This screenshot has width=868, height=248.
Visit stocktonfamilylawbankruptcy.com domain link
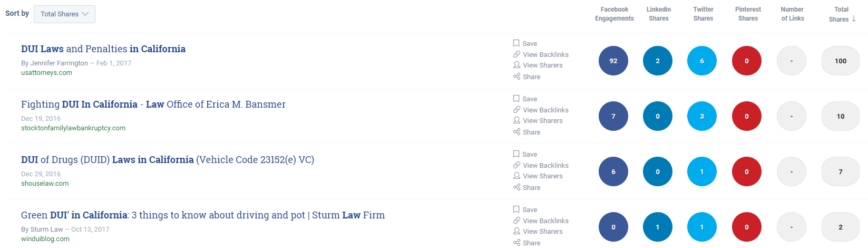tap(73, 128)
